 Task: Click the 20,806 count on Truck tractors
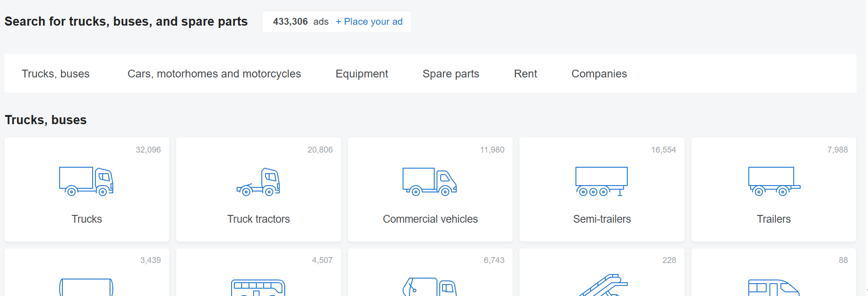pos(320,150)
